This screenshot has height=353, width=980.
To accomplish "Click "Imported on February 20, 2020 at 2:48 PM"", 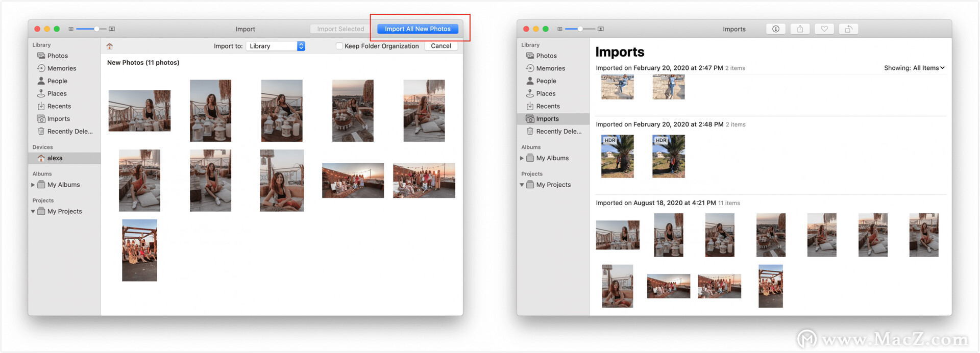I will tap(659, 124).
